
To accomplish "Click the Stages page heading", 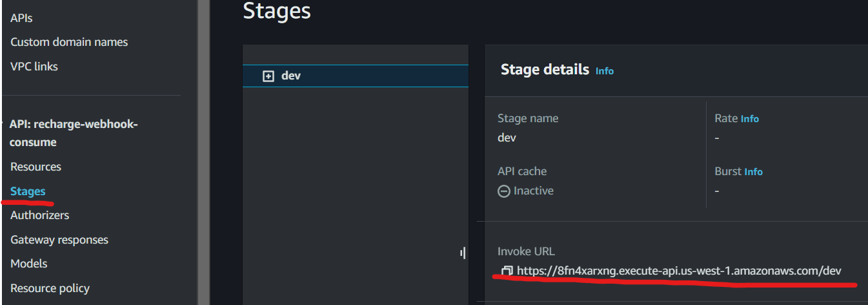I will click(x=277, y=11).
